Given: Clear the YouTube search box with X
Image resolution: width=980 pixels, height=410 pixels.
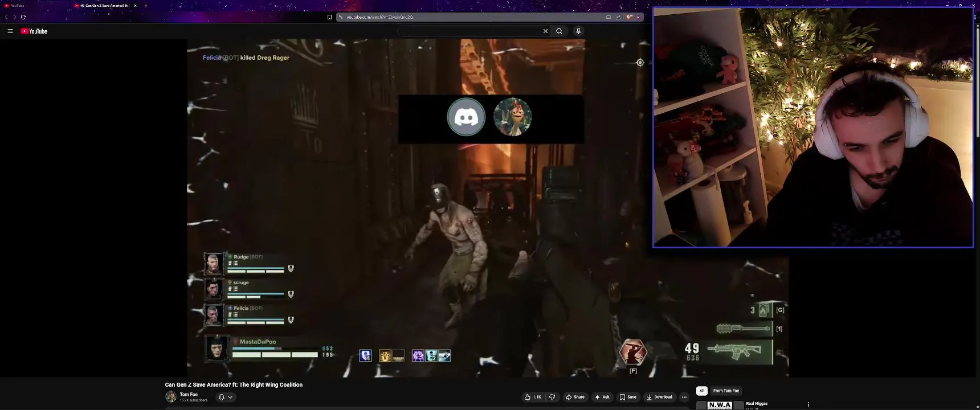Looking at the screenshot, I should pyautogui.click(x=545, y=31).
